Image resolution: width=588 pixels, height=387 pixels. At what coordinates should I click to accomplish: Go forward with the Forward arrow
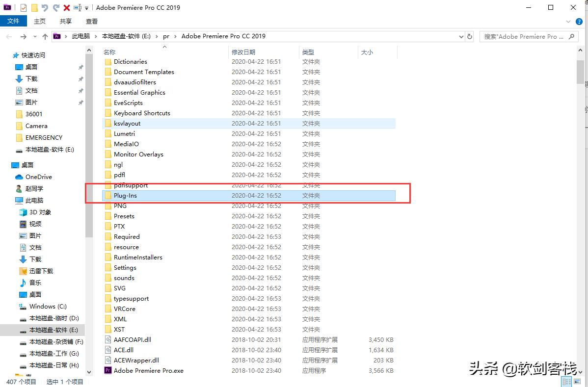(x=23, y=36)
